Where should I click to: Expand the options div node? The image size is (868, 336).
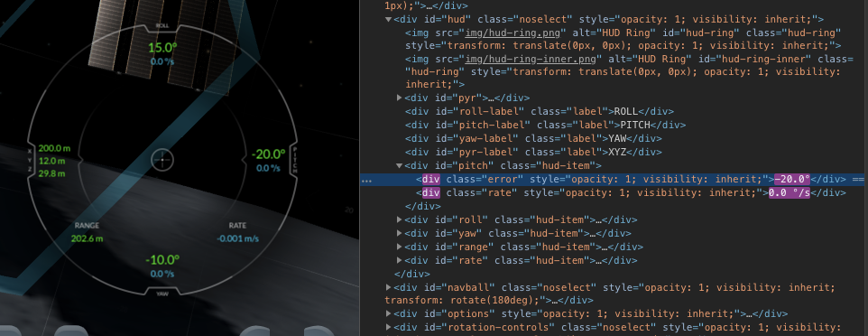pos(388,313)
